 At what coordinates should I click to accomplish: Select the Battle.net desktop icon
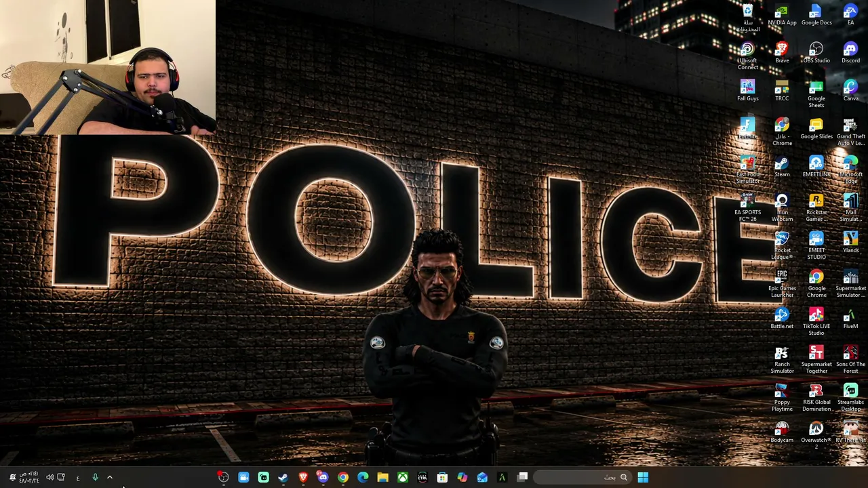(782, 319)
